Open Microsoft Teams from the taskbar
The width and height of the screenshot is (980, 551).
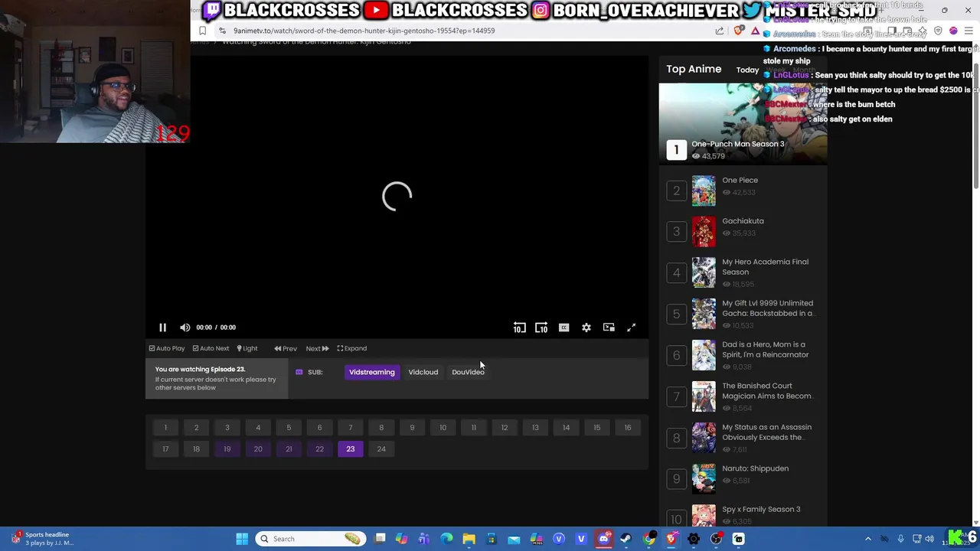point(423,539)
